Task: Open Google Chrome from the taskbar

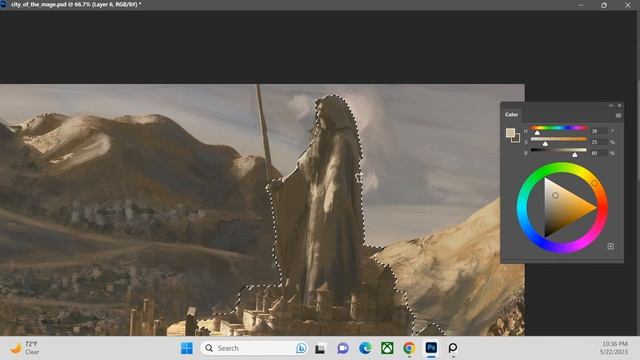Action: click(409, 348)
